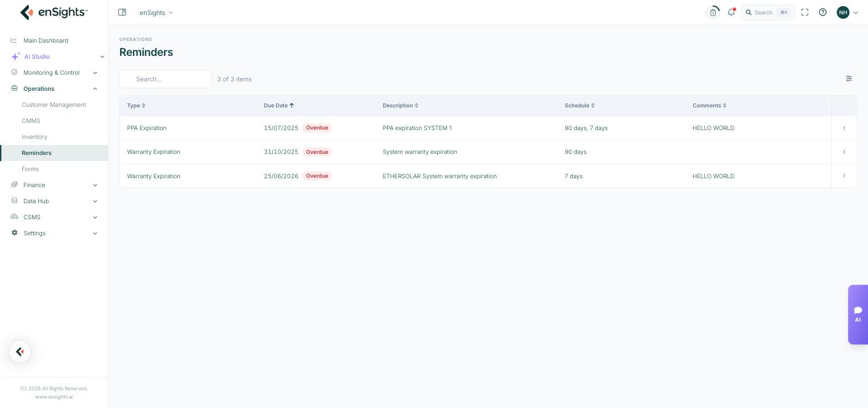This screenshot has height=408, width=868.
Task: Open row actions for ETHERSOLAR warranty row
Action: (844, 176)
